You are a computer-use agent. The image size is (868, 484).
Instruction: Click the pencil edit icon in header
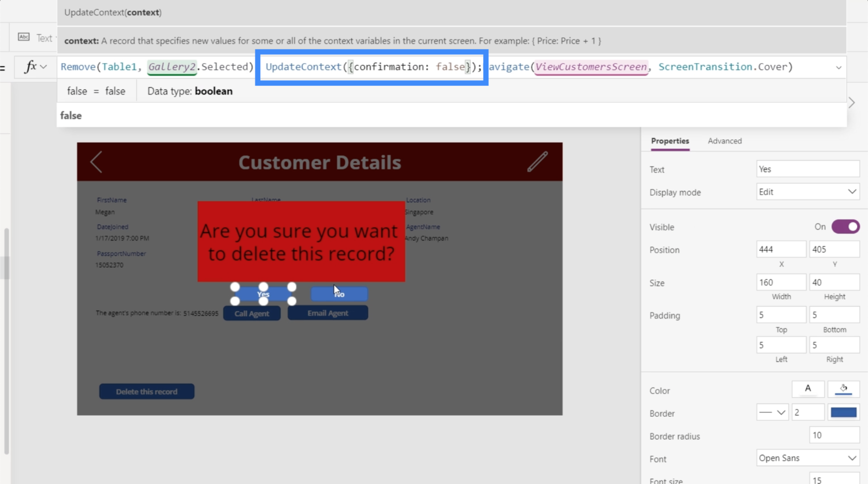click(537, 162)
